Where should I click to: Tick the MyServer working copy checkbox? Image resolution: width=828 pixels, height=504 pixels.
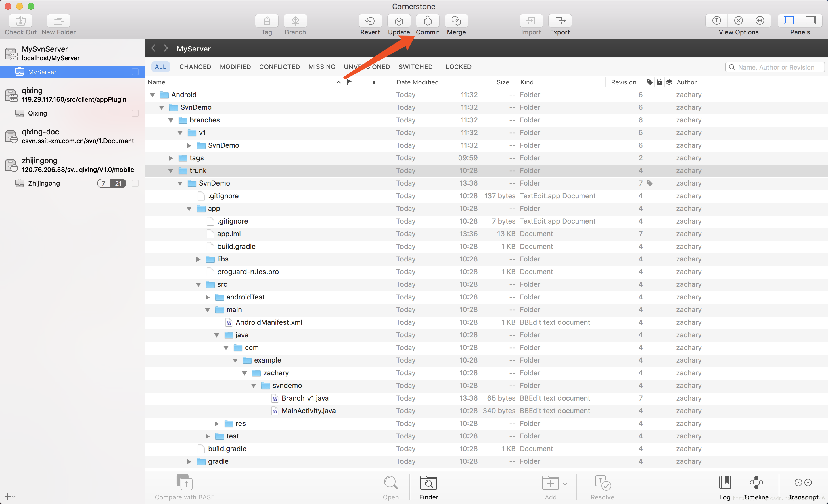pos(135,72)
